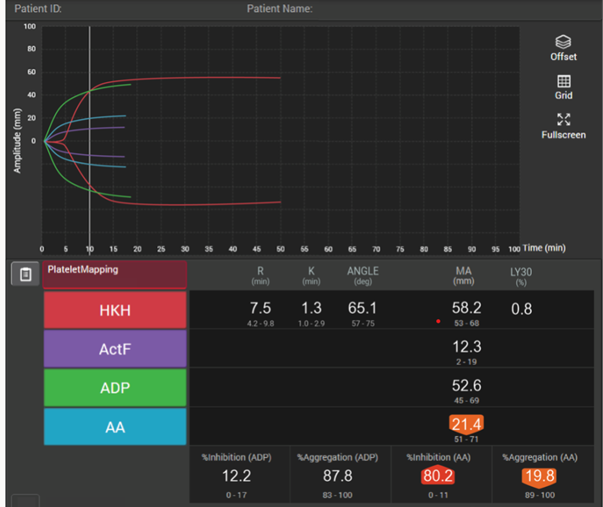Select the green ADP channel
The height and width of the screenshot is (507, 603).
115,388
